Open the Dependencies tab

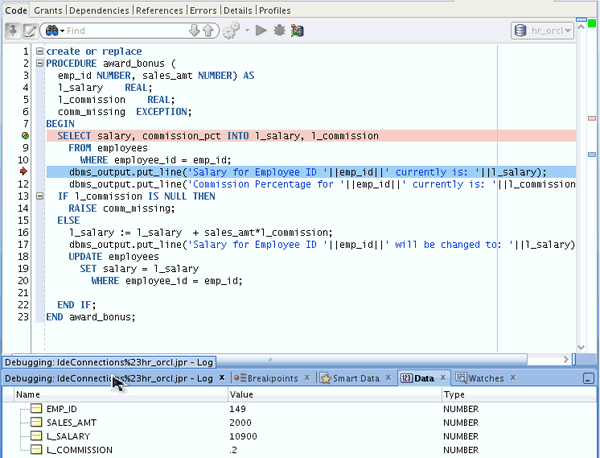pos(99,10)
